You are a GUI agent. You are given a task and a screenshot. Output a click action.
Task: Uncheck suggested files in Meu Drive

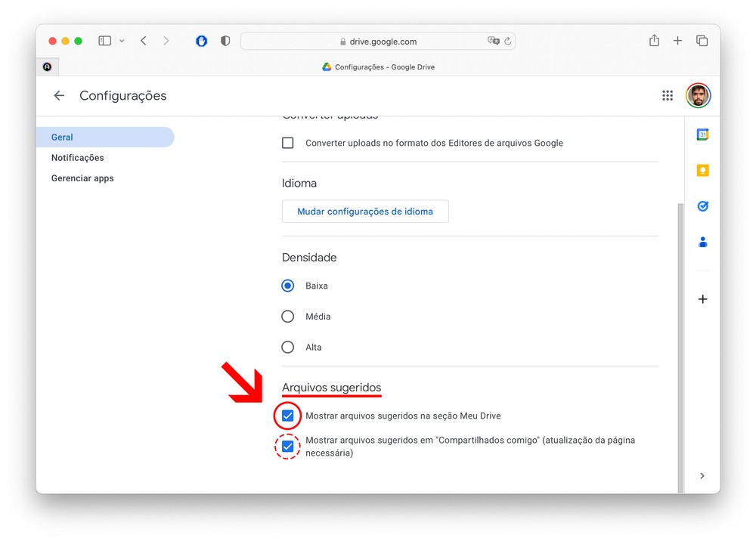click(288, 416)
